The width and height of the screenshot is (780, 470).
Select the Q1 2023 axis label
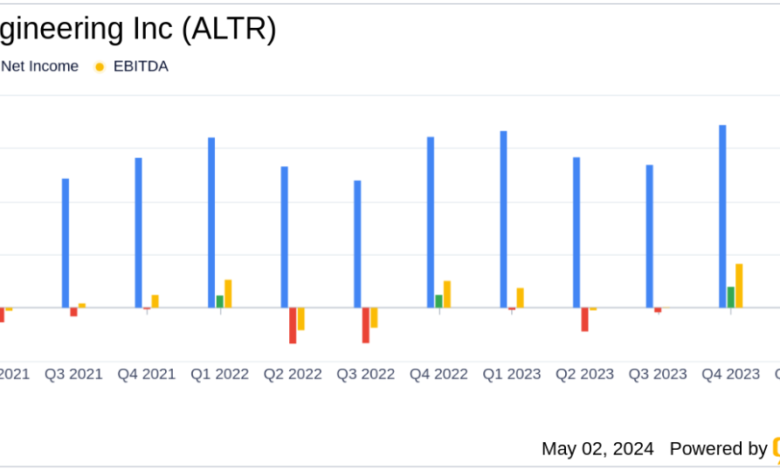click(x=512, y=374)
